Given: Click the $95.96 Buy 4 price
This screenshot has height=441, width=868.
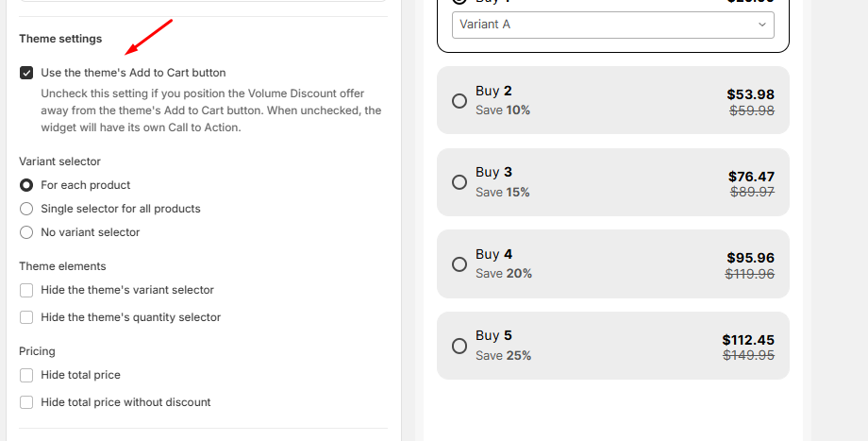Looking at the screenshot, I should pos(750,258).
